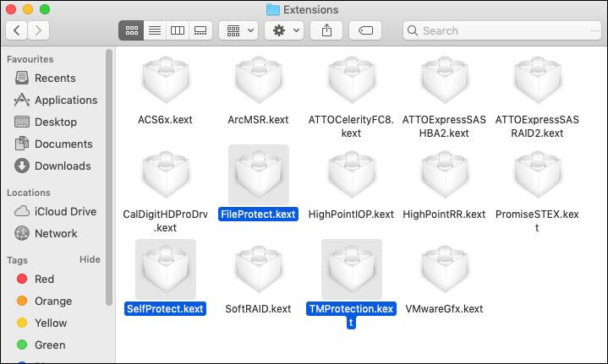Open the gear action menu
608x364 pixels.
pyautogui.click(x=284, y=30)
